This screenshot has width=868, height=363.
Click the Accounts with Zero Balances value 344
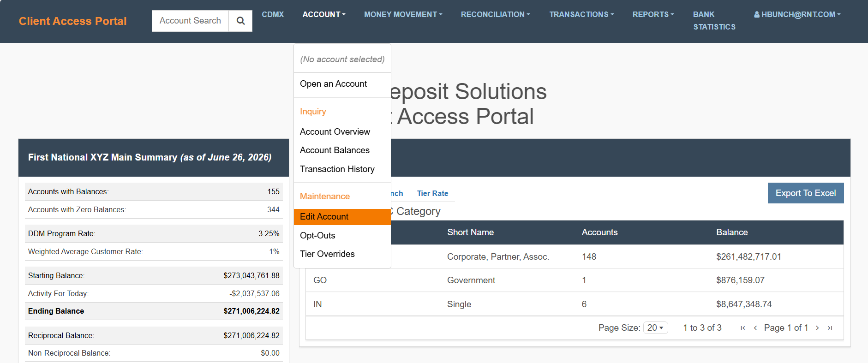(273, 210)
